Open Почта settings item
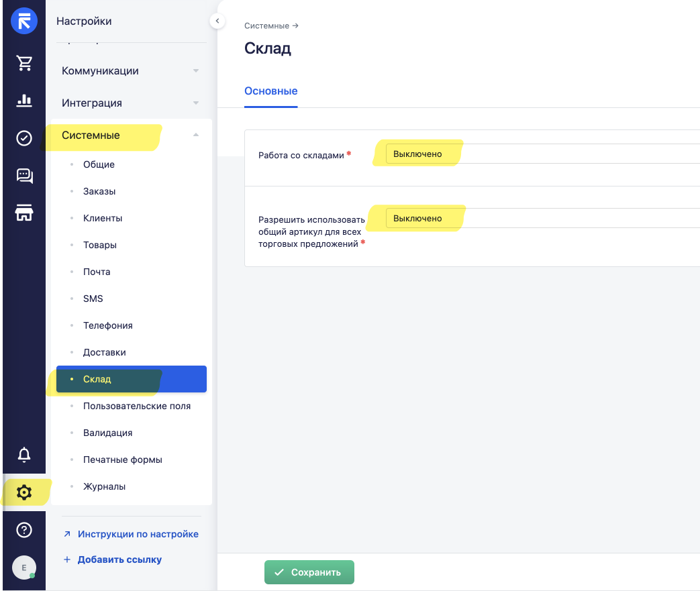 click(132, 272)
